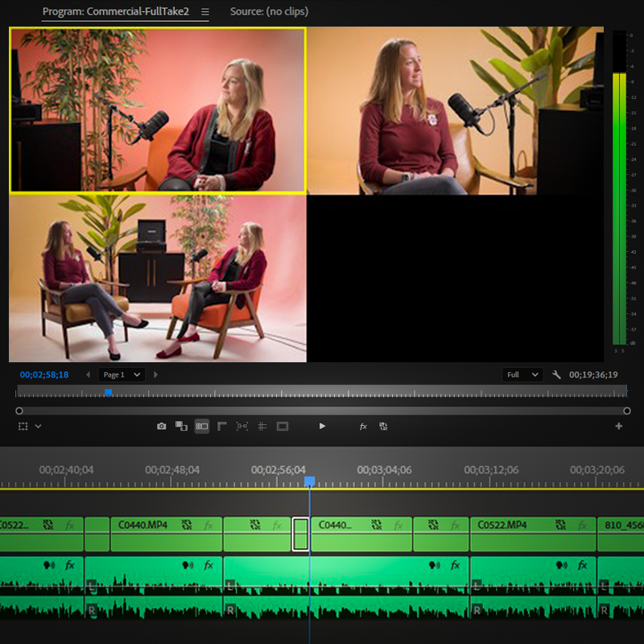
Task: Toggle Multi-Camera View off
Action: pos(201,426)
